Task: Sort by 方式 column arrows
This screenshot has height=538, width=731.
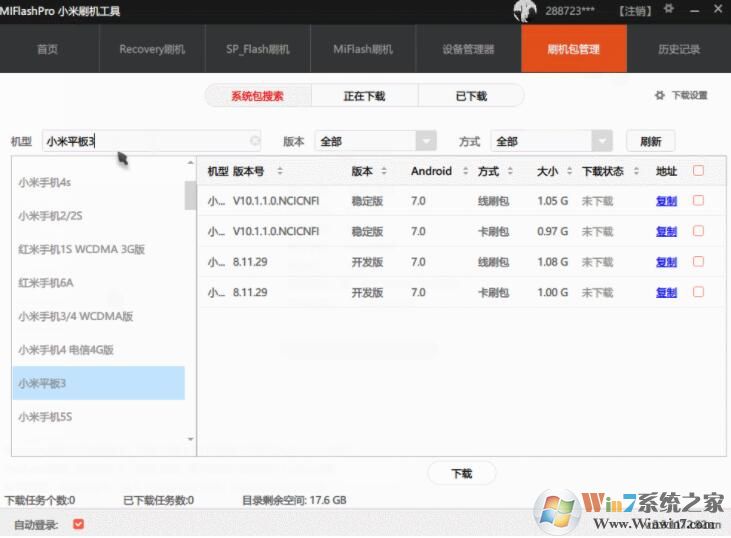Action: pos(510,171)
